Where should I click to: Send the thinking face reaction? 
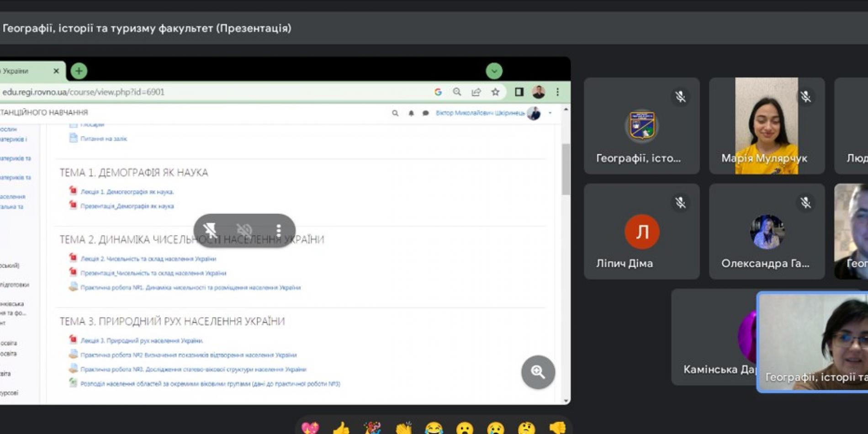point(526,429)
